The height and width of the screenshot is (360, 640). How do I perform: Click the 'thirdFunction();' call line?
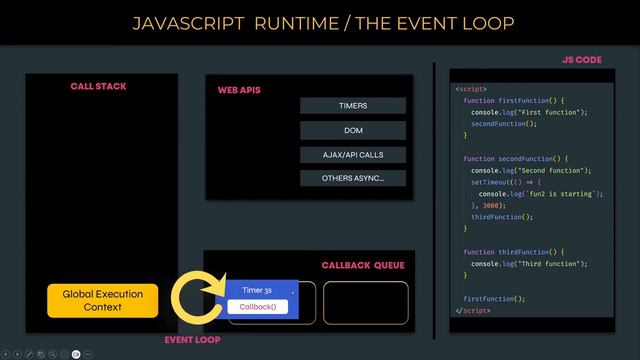[x=502, y=217]
